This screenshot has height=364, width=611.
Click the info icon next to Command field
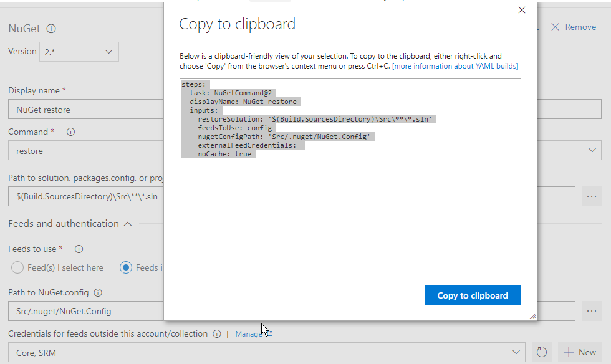pyautogui.click(x=70, y=132)
